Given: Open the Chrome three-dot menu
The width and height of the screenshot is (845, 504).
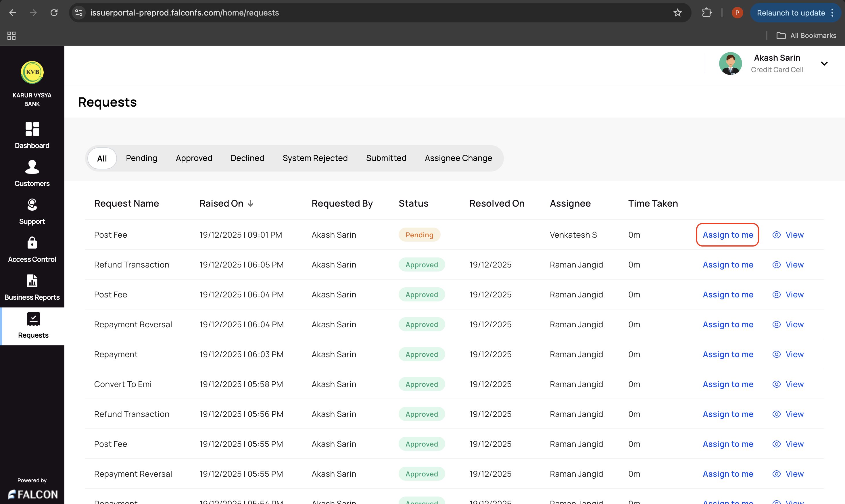Looking at the screenshot, I should pyautogui.click(x=832, y=13).
